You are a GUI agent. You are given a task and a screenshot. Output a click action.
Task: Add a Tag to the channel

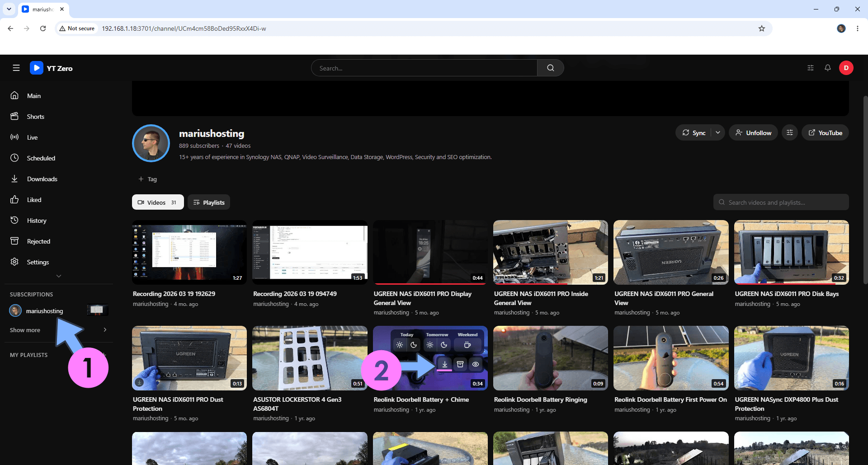pyautogui.click(x=148, y=179)
